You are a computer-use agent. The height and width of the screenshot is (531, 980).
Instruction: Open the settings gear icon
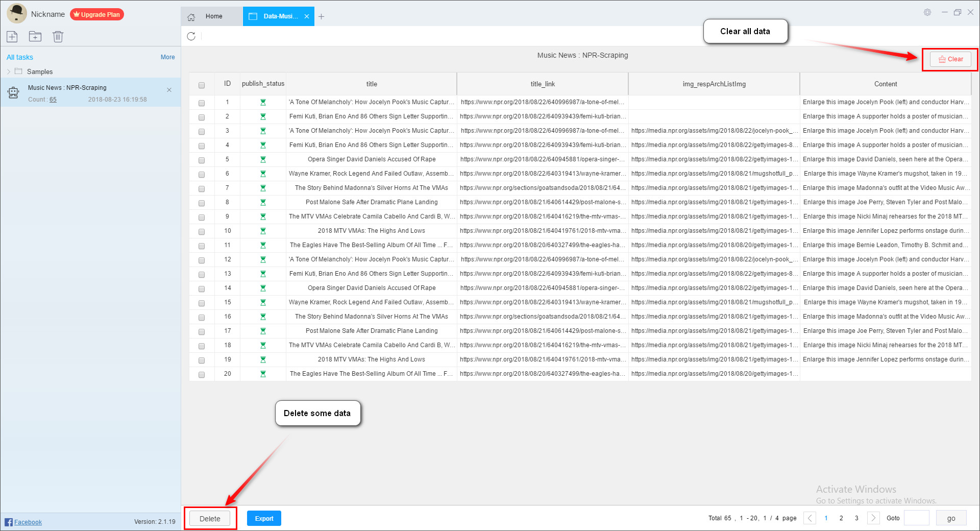[927, 12]
